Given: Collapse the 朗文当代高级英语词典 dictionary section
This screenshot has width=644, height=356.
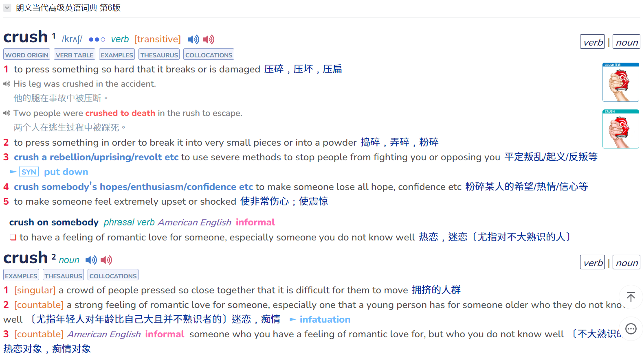Looking at the screenshot, I should tap(7, 8).
